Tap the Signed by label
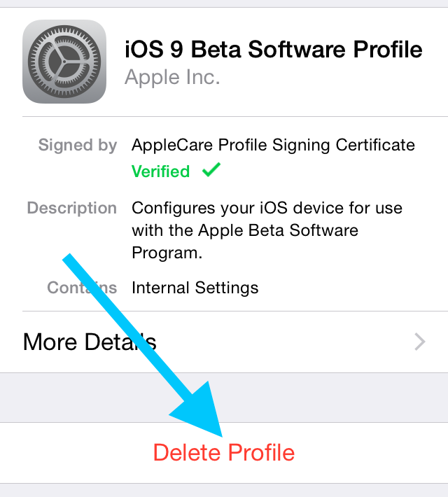Image resolution: width=448 pixels, height=497 pixels. [x=78, y=146]
